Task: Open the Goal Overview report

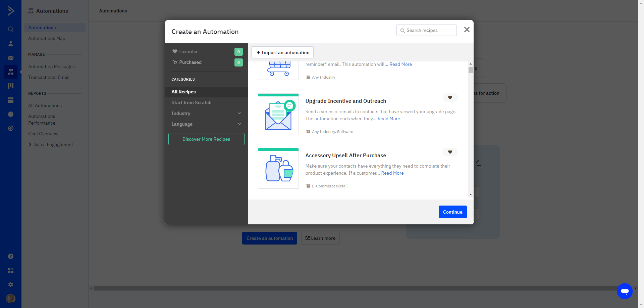Action: pyautogui.click(x=43, y=134)
